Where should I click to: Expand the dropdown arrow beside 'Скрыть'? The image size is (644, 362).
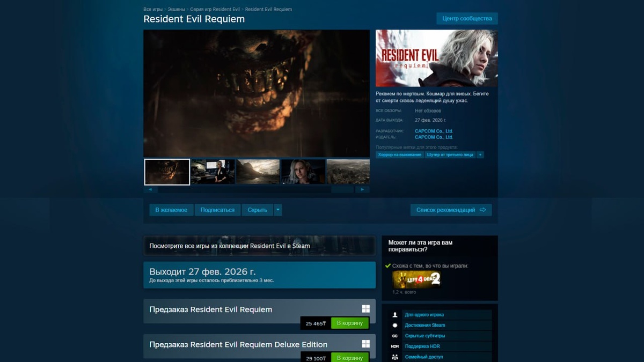click(278, 210)
